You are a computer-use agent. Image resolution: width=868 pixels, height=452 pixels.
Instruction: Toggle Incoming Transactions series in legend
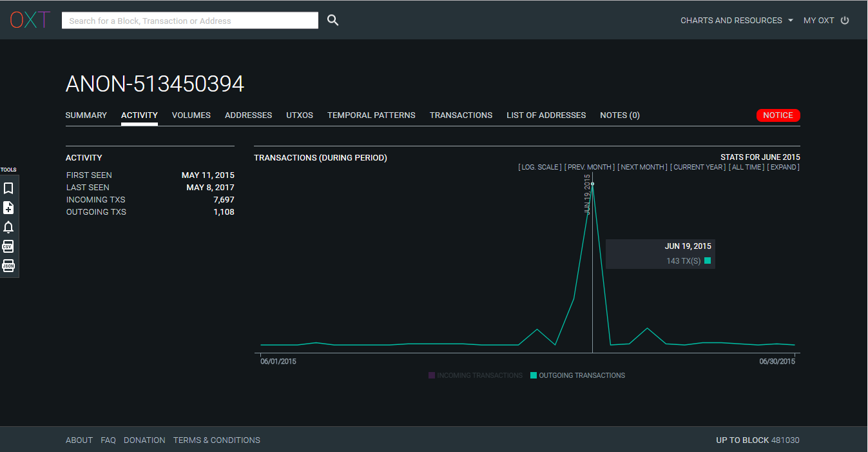[476, 375]
